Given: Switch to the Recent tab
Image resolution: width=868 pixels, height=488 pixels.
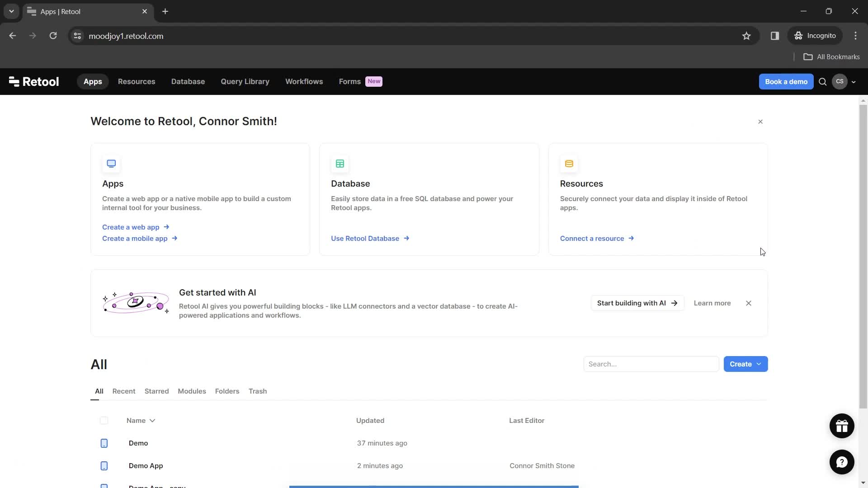Looking at the screenshot, I should tap(123, 391).
